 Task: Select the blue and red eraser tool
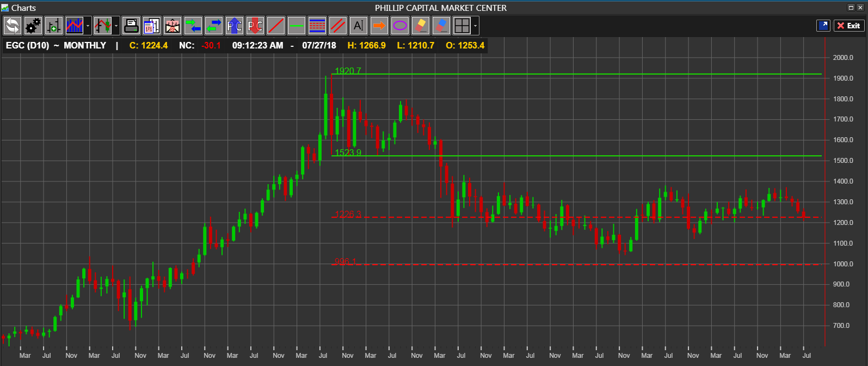coord(441,26)
